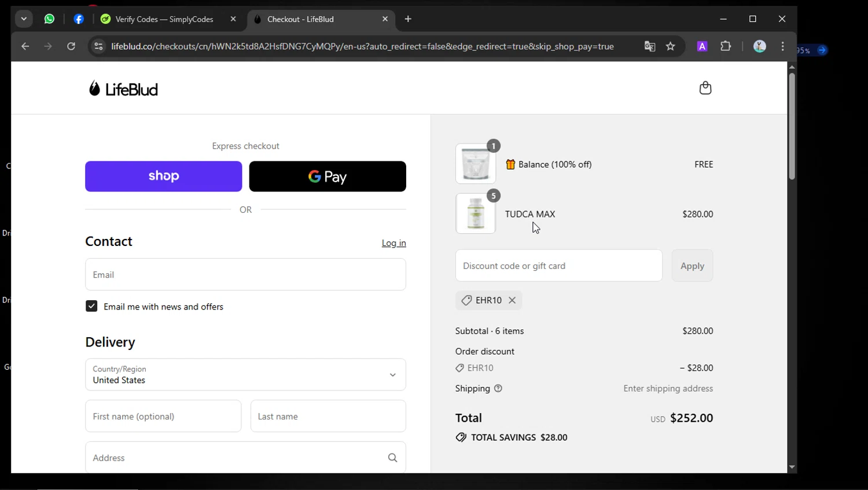Click the TUDCA MAX product thumbnail
The width and height of the screenshot is (868, 490).
[x=476, y=213]
